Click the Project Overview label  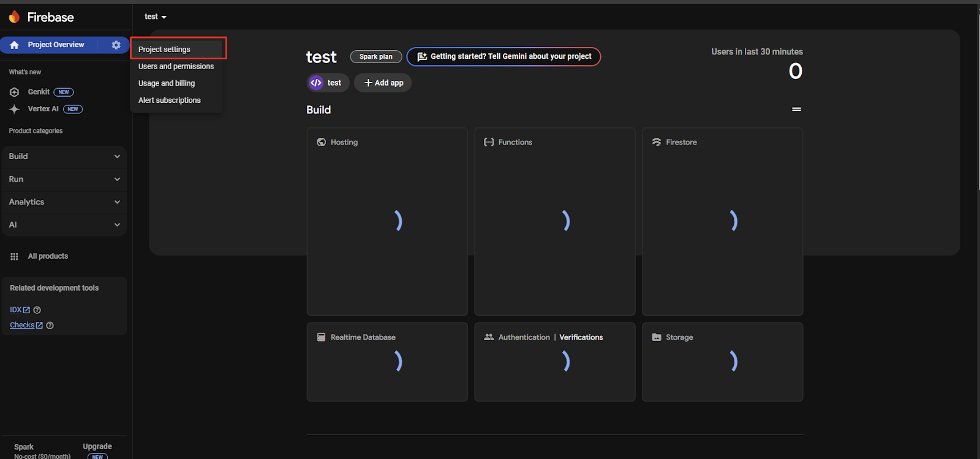(x=56, y=45)
